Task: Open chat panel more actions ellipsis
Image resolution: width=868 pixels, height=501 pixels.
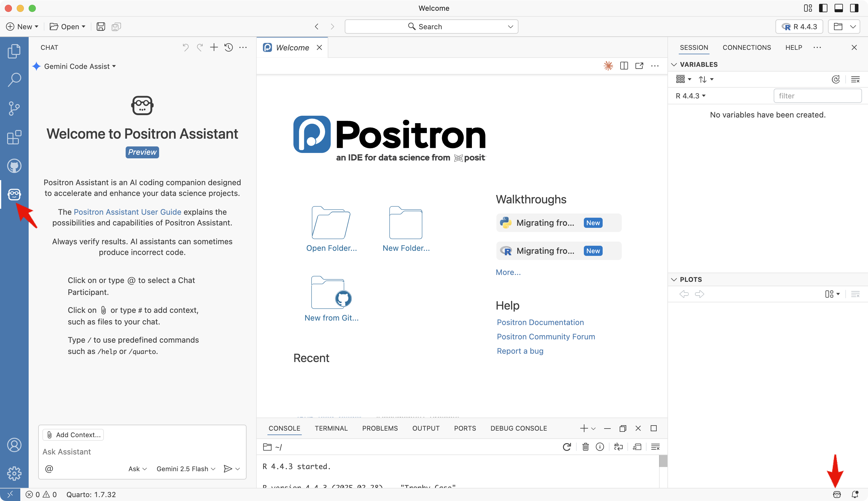Action: coord(243,47)
